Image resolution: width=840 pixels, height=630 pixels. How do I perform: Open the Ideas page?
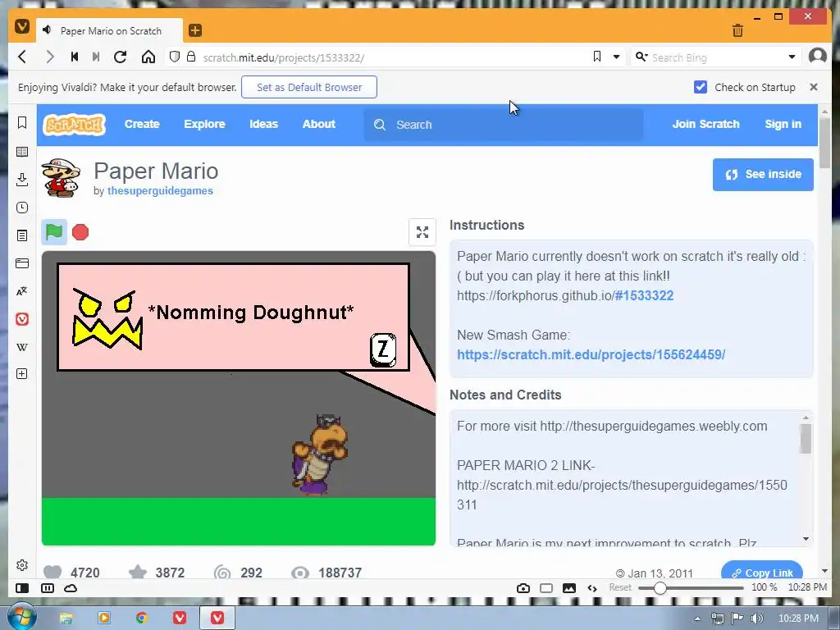coord(263,125)
